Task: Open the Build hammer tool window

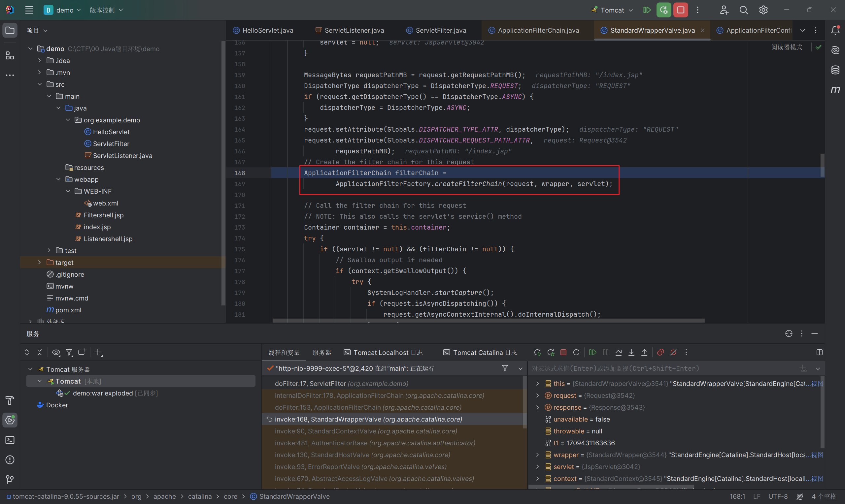Action: point(10,400)
